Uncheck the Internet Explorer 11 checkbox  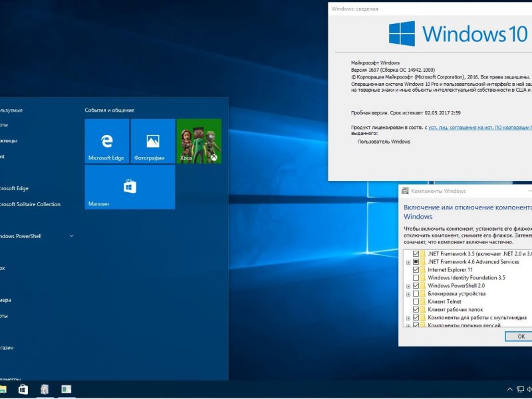(416, 270)
